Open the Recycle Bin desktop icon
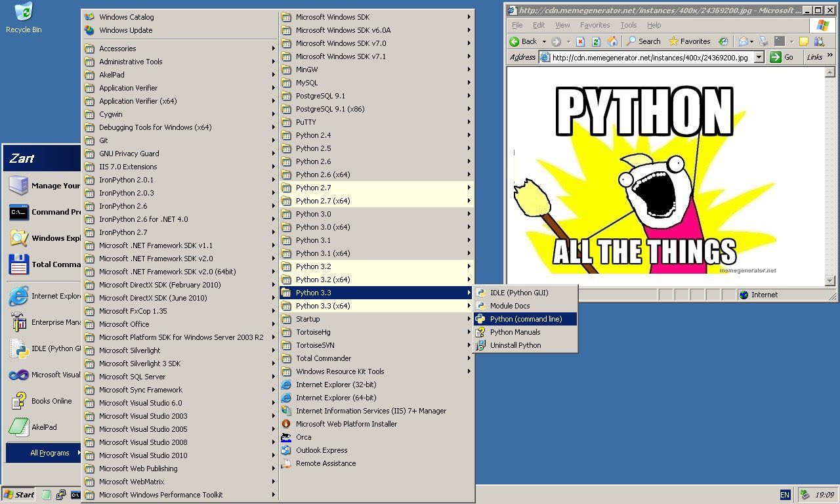 coord(24,18)
